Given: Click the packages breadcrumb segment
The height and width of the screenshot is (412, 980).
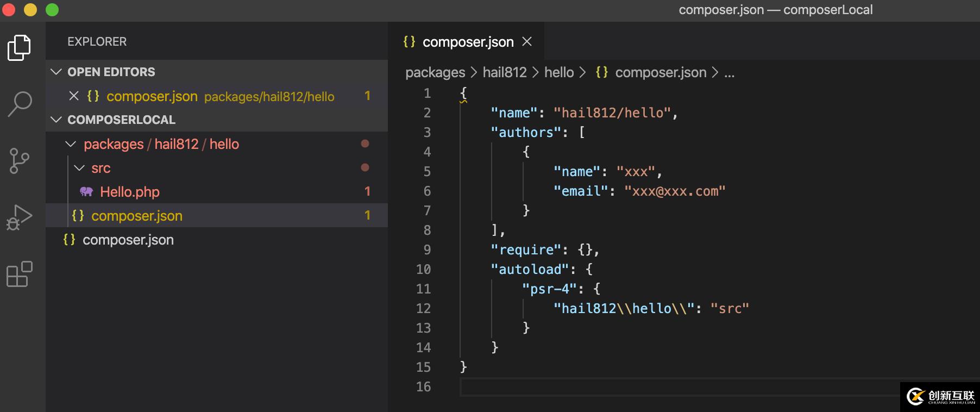Looking at the screenshot, I should point(435,72).
